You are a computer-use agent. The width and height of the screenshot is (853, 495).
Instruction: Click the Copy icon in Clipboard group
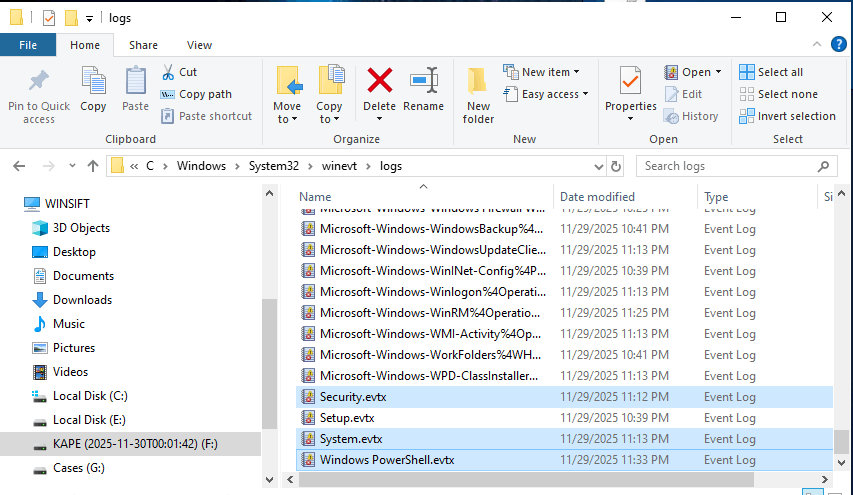(x=94, y=81)
